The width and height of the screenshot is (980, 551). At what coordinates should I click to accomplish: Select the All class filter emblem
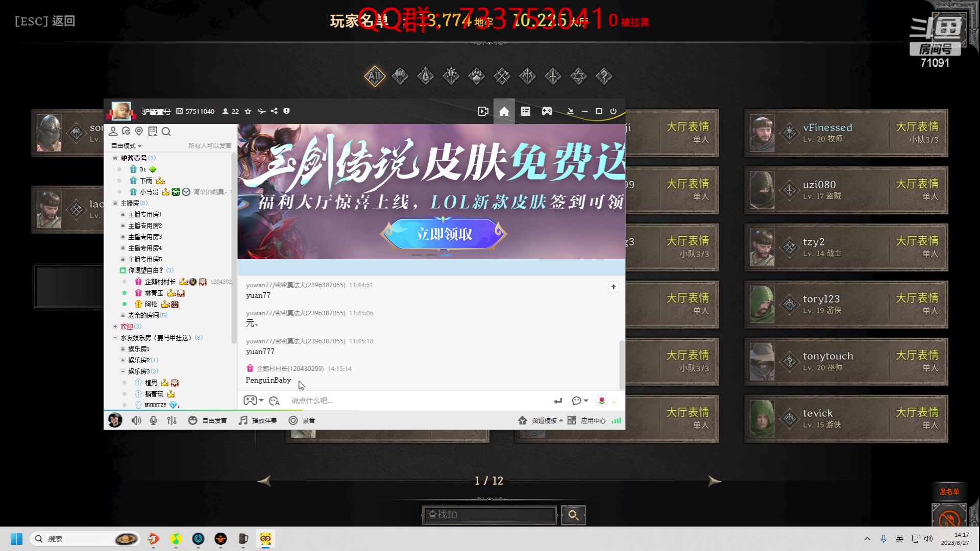(375, 77)
